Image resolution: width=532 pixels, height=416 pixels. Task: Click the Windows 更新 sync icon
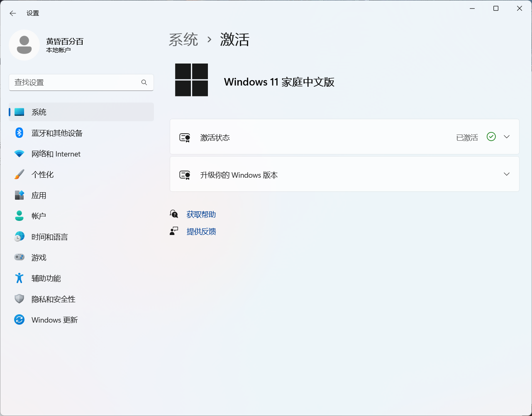point(20,320)
